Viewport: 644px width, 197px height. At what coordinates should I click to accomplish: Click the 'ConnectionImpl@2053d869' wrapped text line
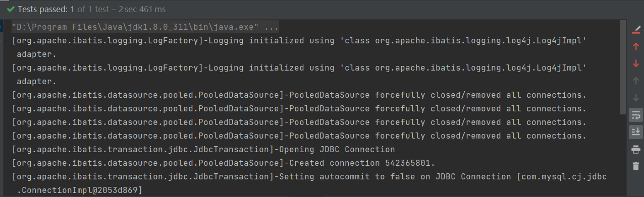[x=80, y=190]
